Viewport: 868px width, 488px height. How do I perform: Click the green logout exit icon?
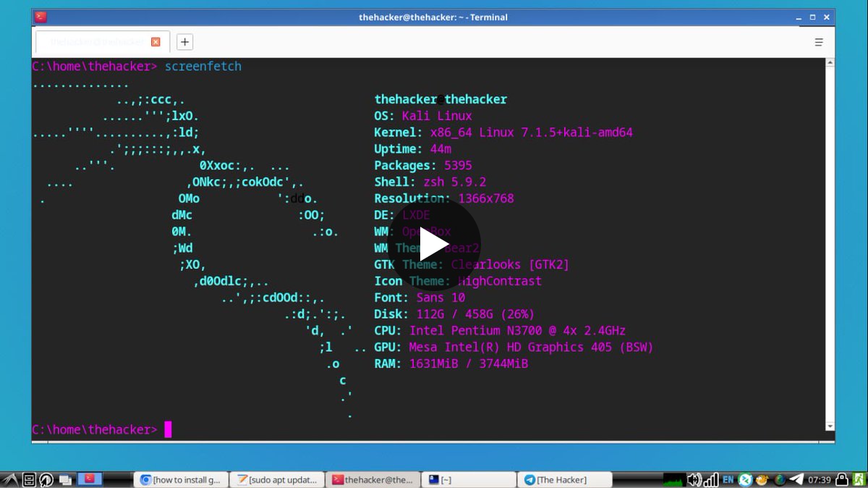(x=859, y=479)
